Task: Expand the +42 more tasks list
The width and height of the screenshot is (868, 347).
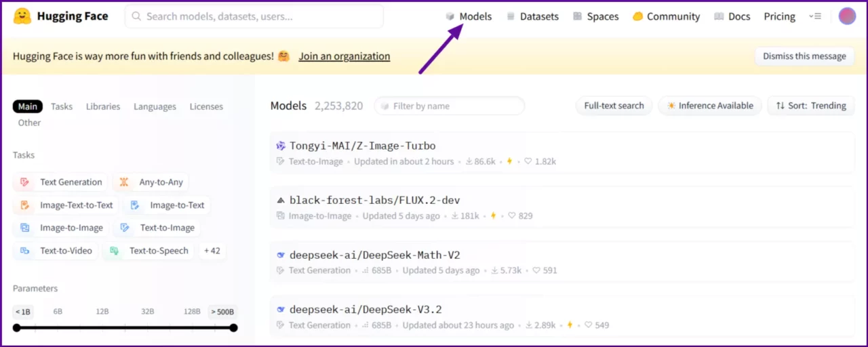Action: coord(212,251)
